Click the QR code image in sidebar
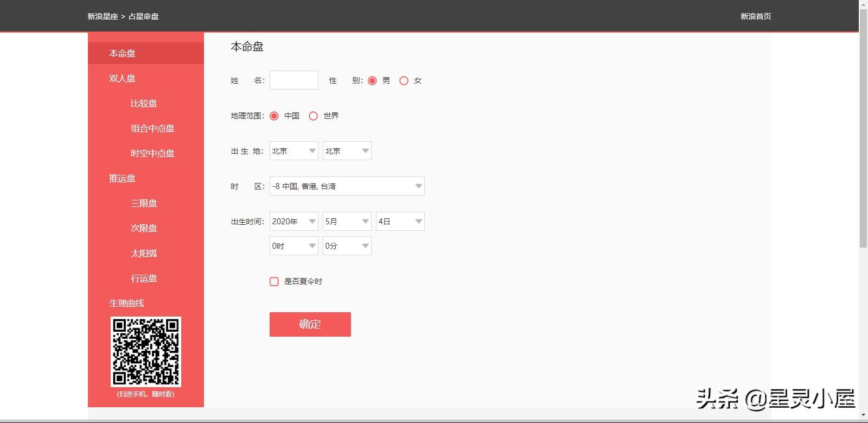Screen dimensions: 868x423 [145, 352]
